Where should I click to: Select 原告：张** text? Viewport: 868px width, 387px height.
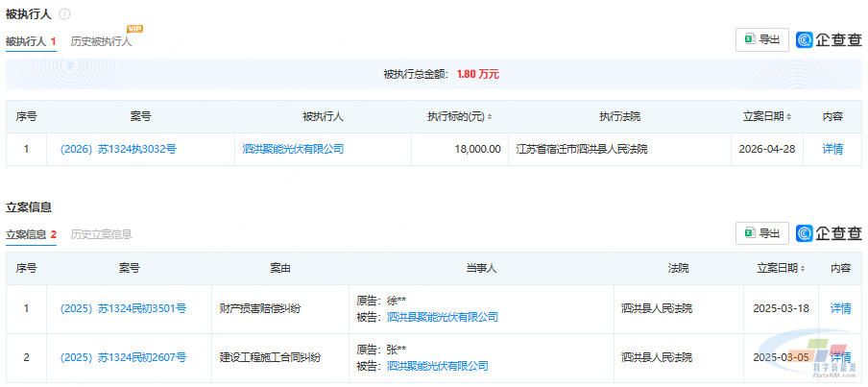coord(382,350)
